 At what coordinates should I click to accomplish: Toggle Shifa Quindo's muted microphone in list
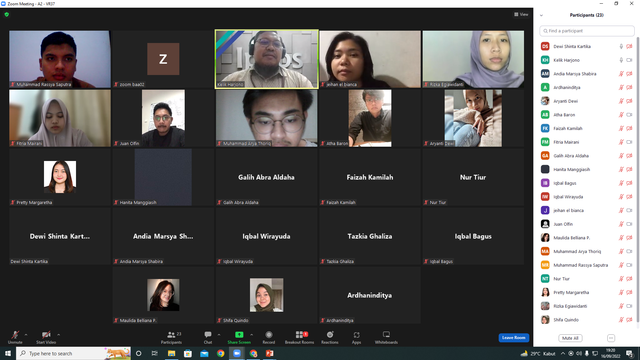pyautogui.click(x=621, y=320)
